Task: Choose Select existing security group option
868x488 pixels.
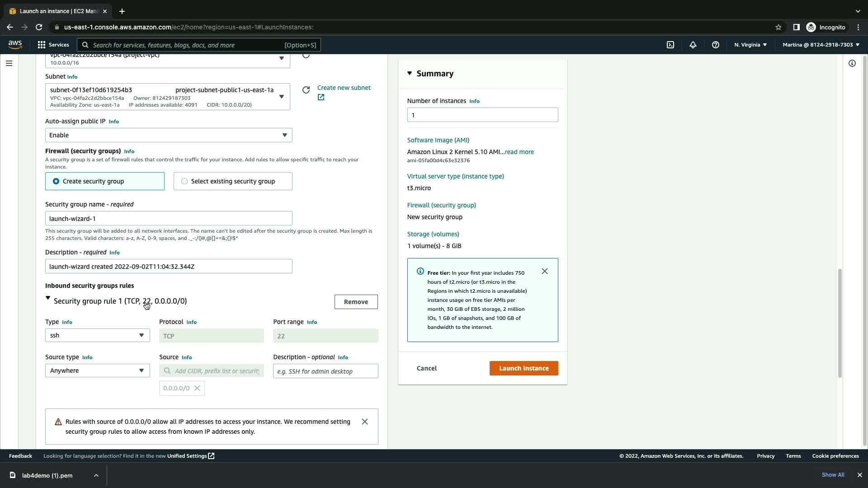Action: [x=184, y=181]
